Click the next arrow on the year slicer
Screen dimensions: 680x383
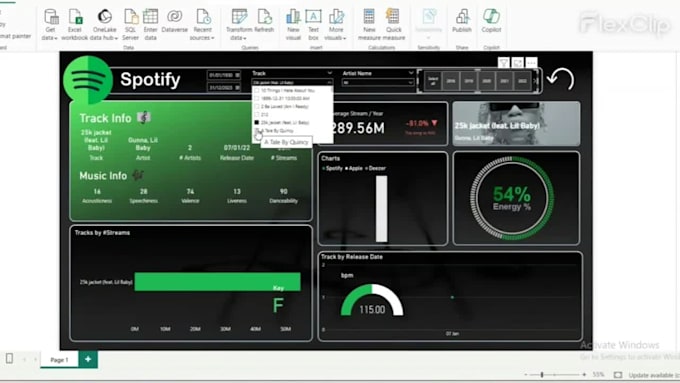pos(535,81)
